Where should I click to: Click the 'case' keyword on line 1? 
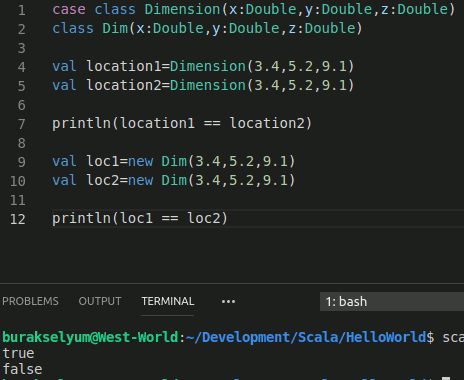point(69,9)
